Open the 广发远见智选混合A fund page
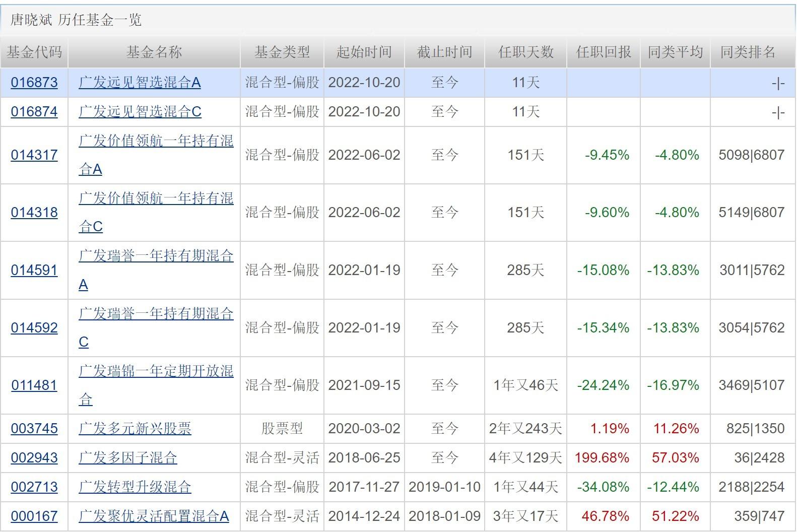 tap(140, 83)
